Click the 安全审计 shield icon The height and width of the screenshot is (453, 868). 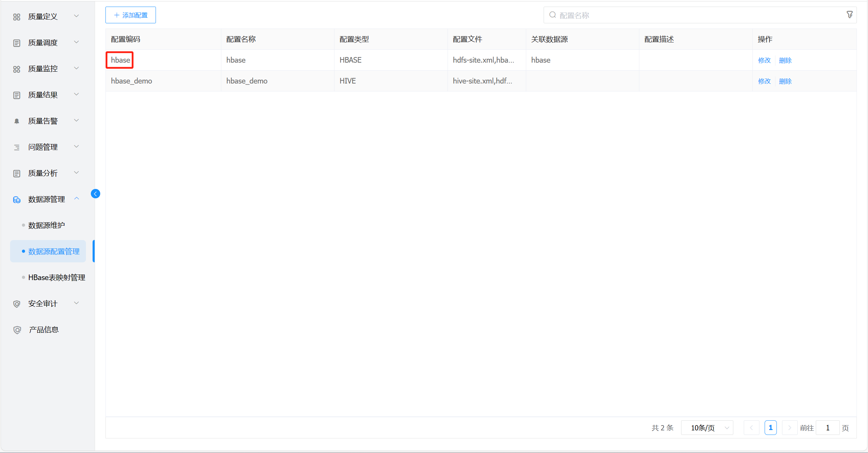coord(17,304)
